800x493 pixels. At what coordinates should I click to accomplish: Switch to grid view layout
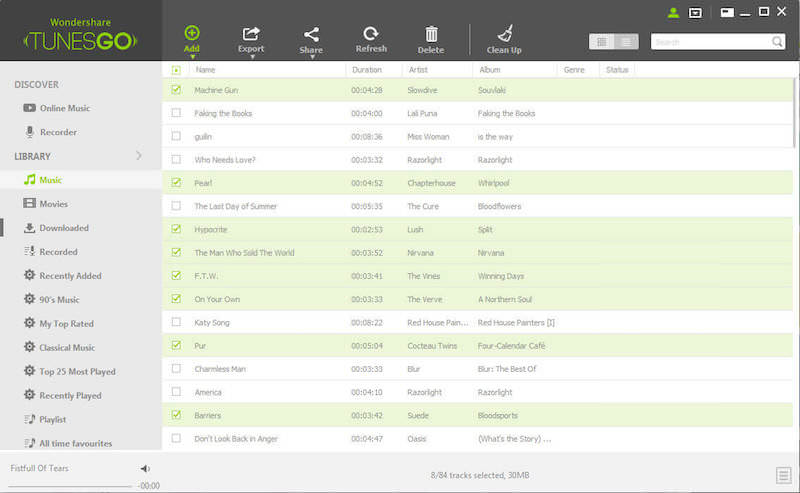pyautogui.click(x=602, y=42)
